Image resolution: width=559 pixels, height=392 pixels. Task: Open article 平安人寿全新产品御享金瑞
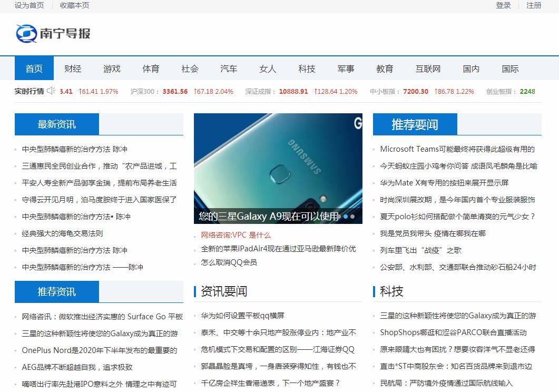tap(99, 183)
